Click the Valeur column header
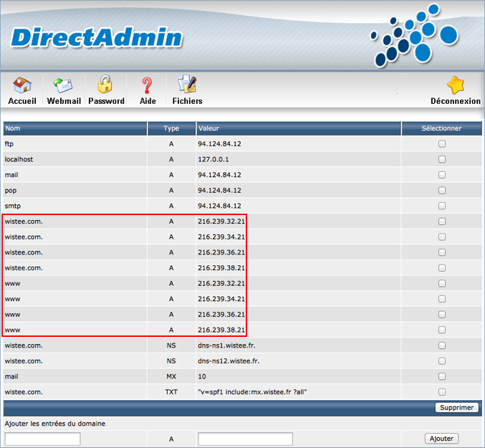The image size is (485, 448). (x=299, y=128)
